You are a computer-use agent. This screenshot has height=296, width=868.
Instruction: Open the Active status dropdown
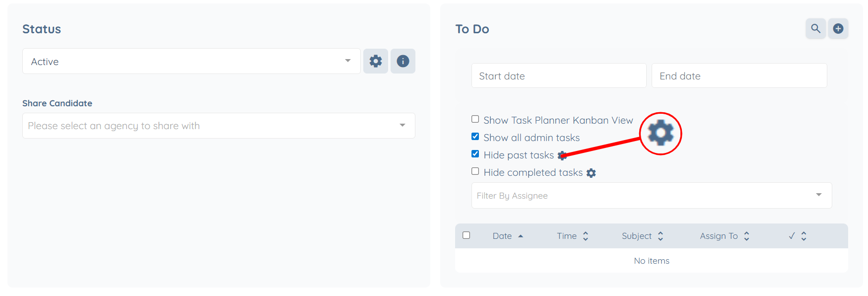(192, 61)
